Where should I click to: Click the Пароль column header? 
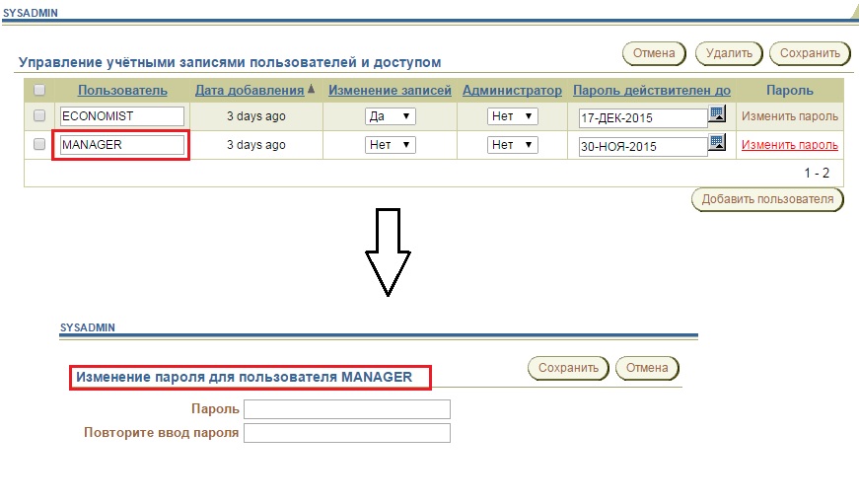click(x=789, y=91)
